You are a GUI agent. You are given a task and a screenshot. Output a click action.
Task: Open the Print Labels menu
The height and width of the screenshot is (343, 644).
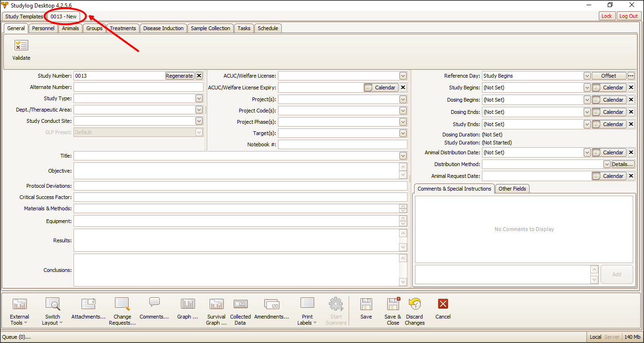click(x=307, y=311)
